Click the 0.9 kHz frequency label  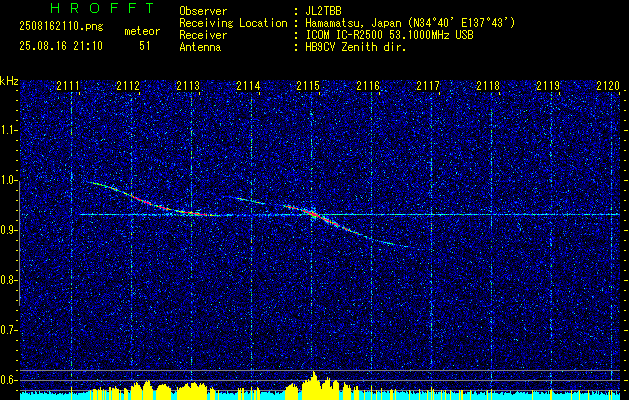point(9,230)
